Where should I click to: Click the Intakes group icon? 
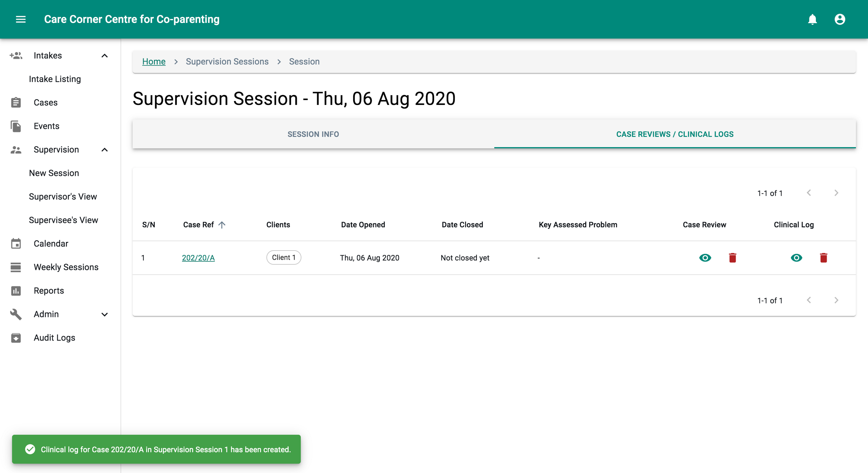pos(16,55)
